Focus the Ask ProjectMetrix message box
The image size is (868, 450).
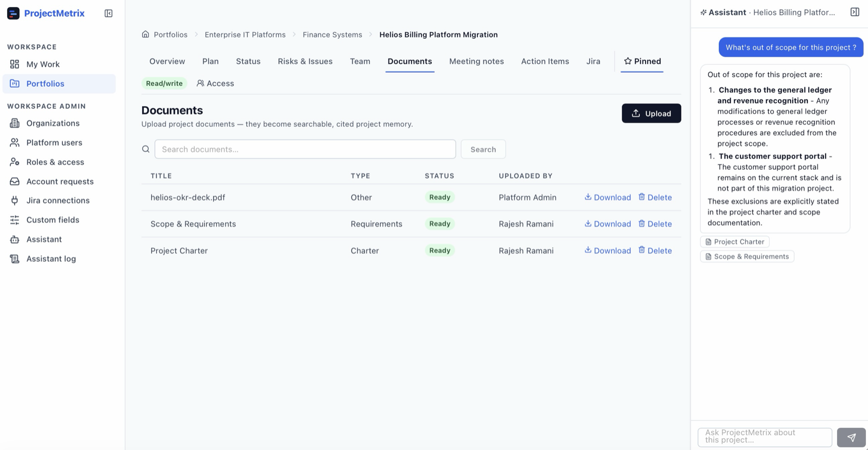tap(765, 437)
